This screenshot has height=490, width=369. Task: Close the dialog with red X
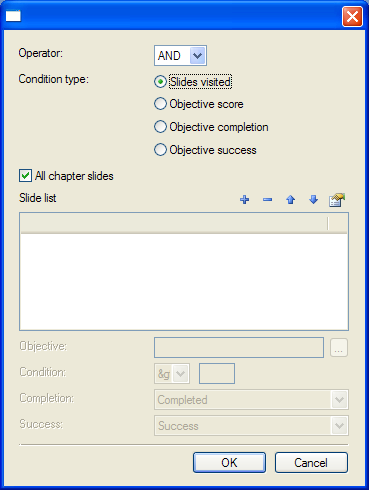coord(352,16)
